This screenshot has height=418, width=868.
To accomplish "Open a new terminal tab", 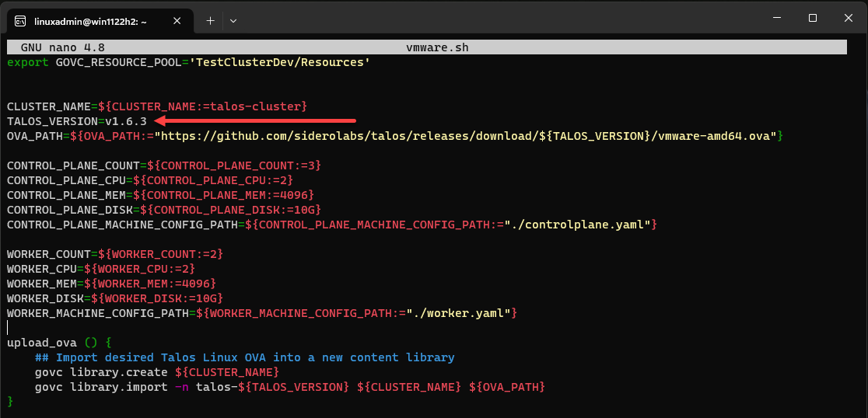I will point(210,20).
